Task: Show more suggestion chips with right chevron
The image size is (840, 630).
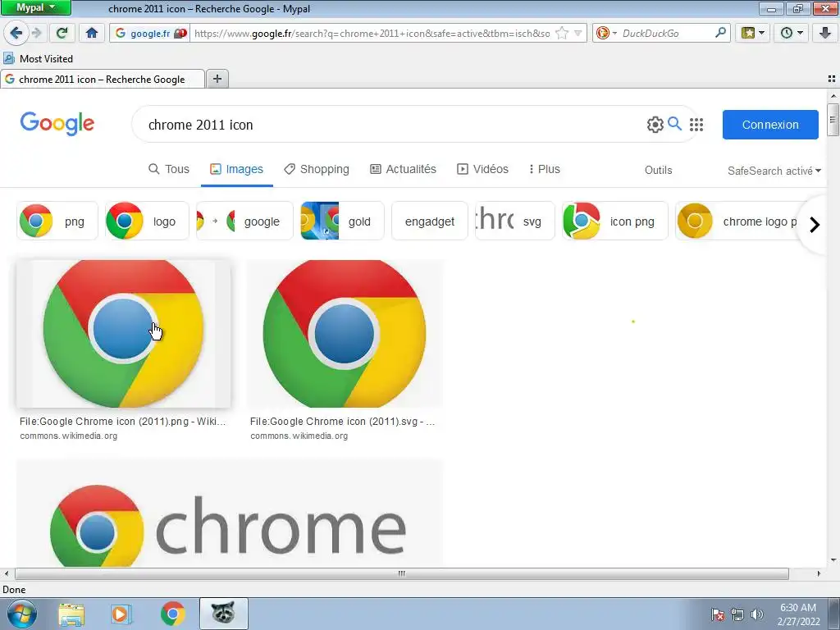Action: 815,225
